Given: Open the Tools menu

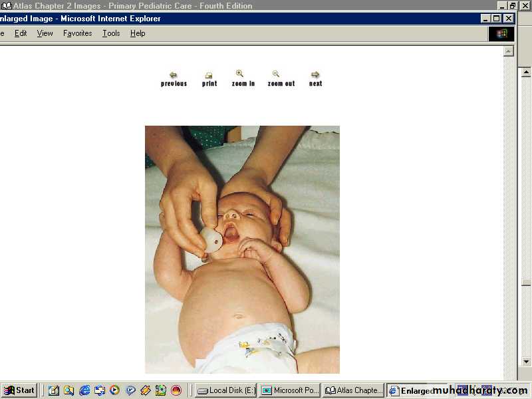Looking at the screenshot, I should tap(111, 33).
